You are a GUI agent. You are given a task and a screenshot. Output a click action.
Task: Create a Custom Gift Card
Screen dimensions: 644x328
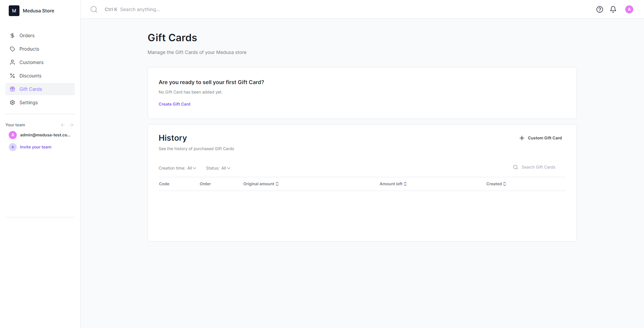[x=540, y=138]
